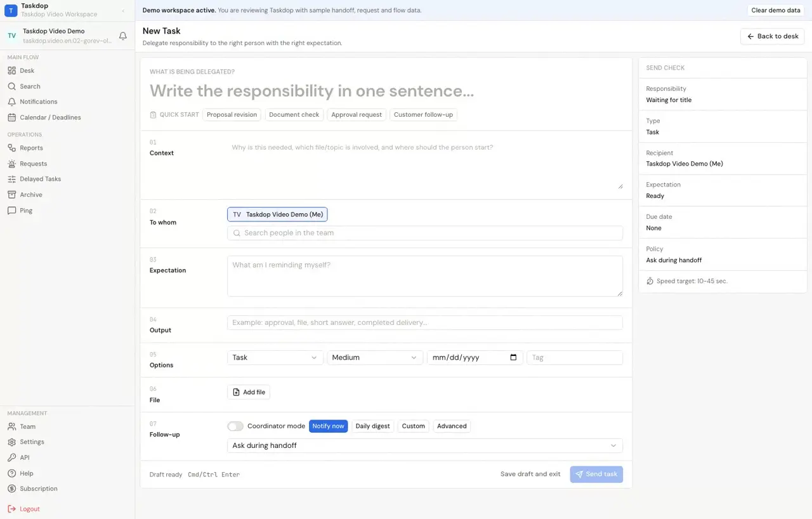Open the notification bell next to Taskdop Video Demo

123,36
